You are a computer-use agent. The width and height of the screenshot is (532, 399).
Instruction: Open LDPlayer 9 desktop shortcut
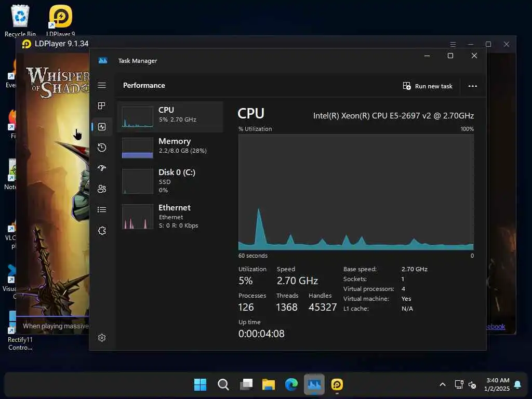click(60, 20)
